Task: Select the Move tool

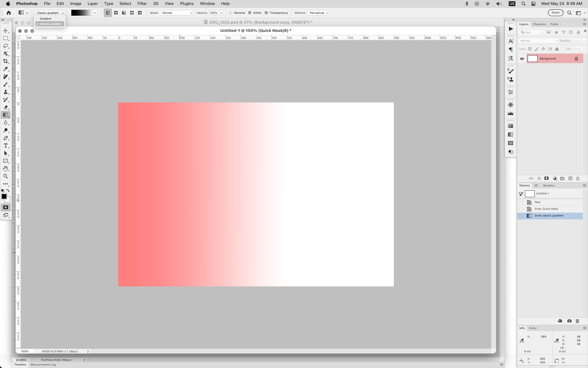Action: [x=6, y=31]
